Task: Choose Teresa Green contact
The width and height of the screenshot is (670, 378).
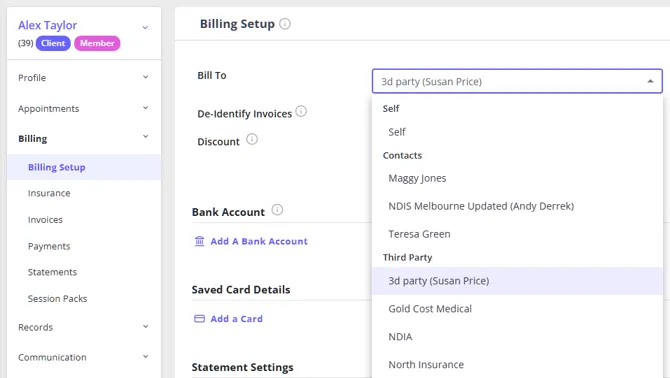Action: (517, 234)
